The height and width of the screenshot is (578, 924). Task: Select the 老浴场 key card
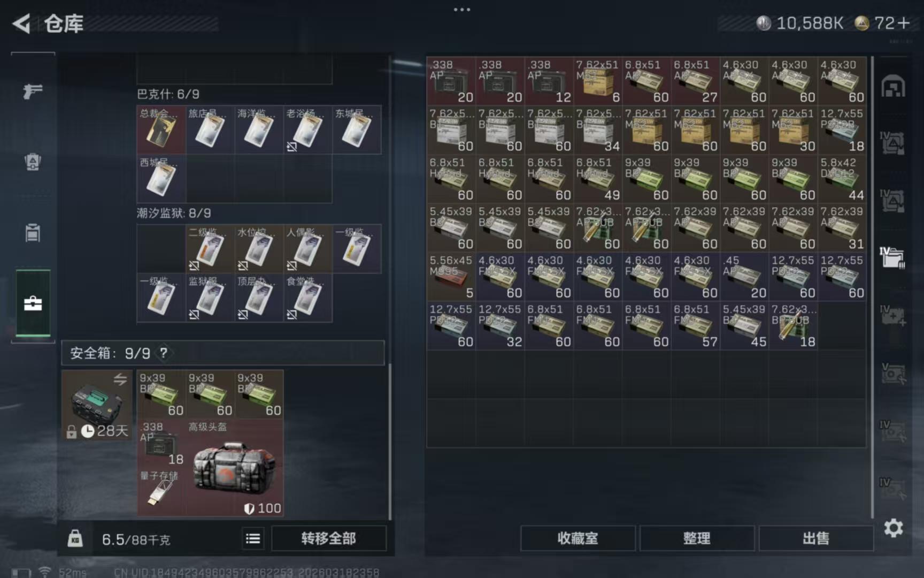(307, 130)
